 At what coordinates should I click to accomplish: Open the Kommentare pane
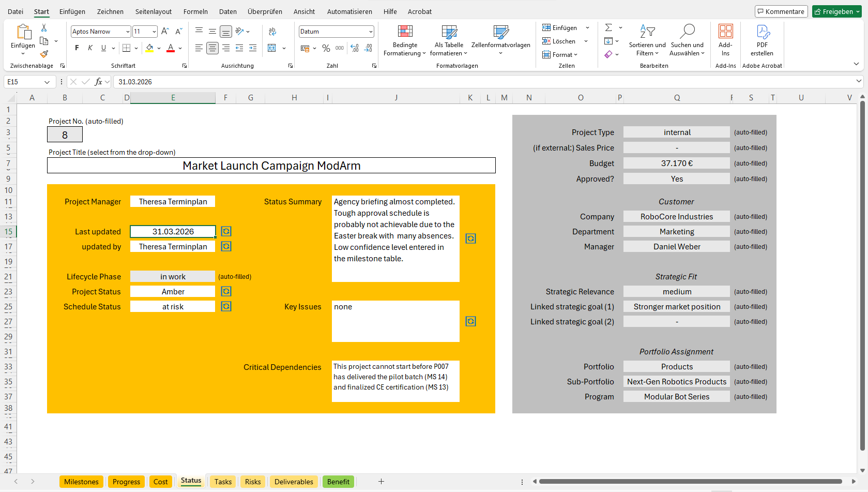pyautogui.click(x=781, y=11)
